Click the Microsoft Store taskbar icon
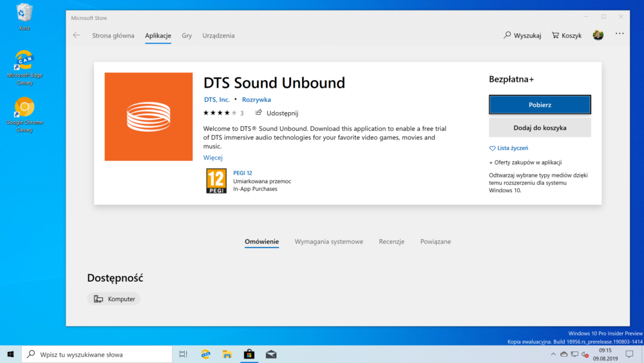Viewport: 644px width, 363px height. click(x=249, y=355)
